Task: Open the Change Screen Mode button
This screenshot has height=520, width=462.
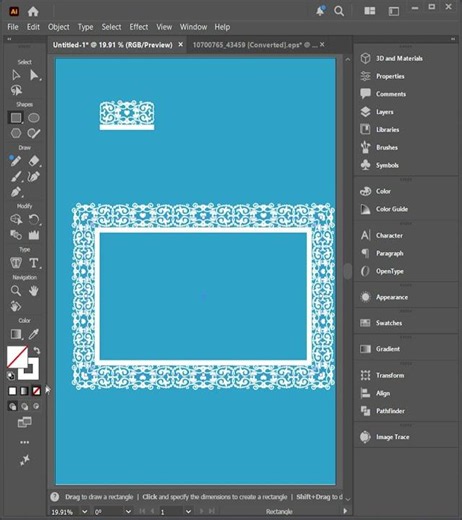Action: click(x=25, y=422)
